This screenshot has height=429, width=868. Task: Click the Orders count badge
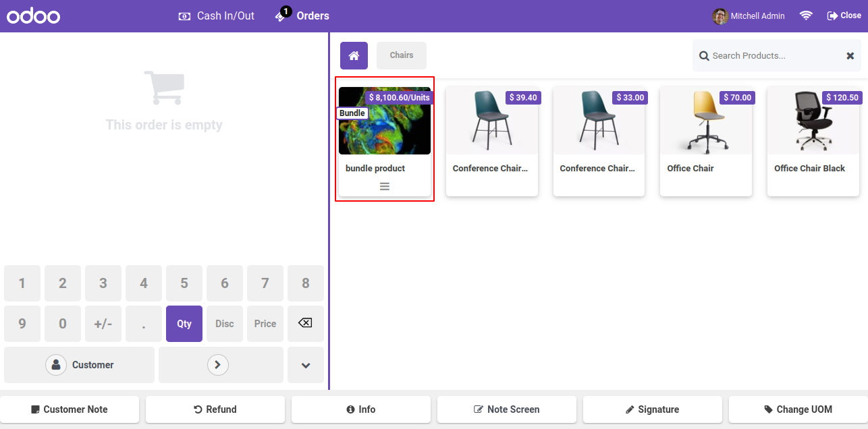click(286, 11)
